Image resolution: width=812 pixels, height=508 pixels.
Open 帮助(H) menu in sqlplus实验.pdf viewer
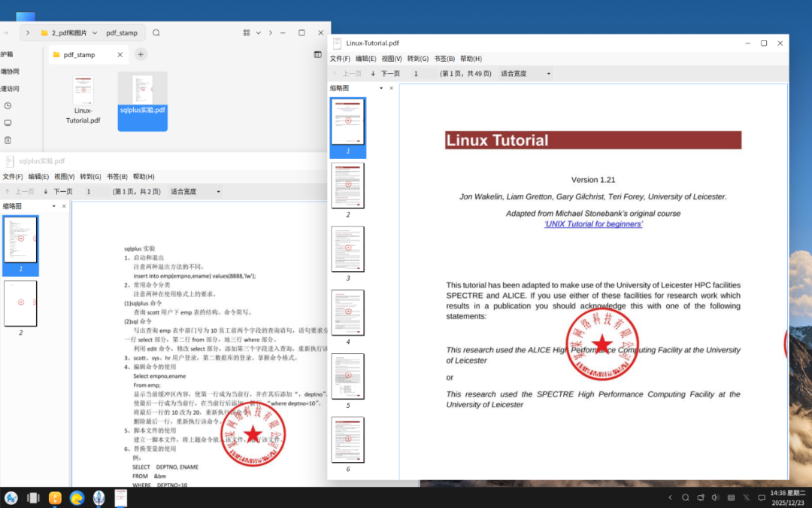[144, 177]
